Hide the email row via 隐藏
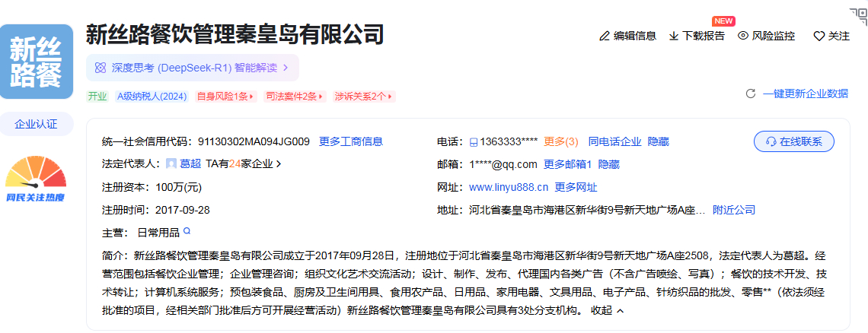868x333 pixels. tap(609, 164)
